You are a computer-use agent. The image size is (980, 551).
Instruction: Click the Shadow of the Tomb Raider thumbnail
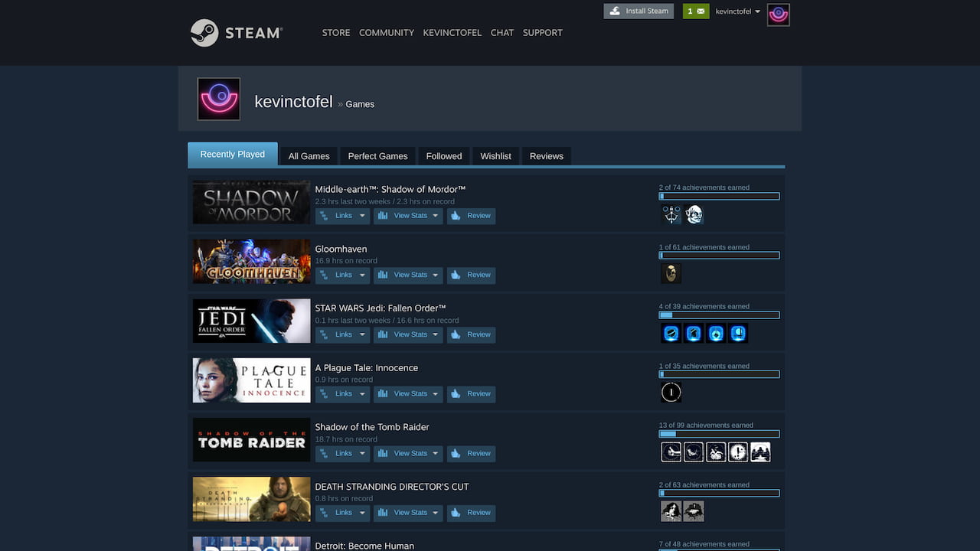[x=251, y=439]
